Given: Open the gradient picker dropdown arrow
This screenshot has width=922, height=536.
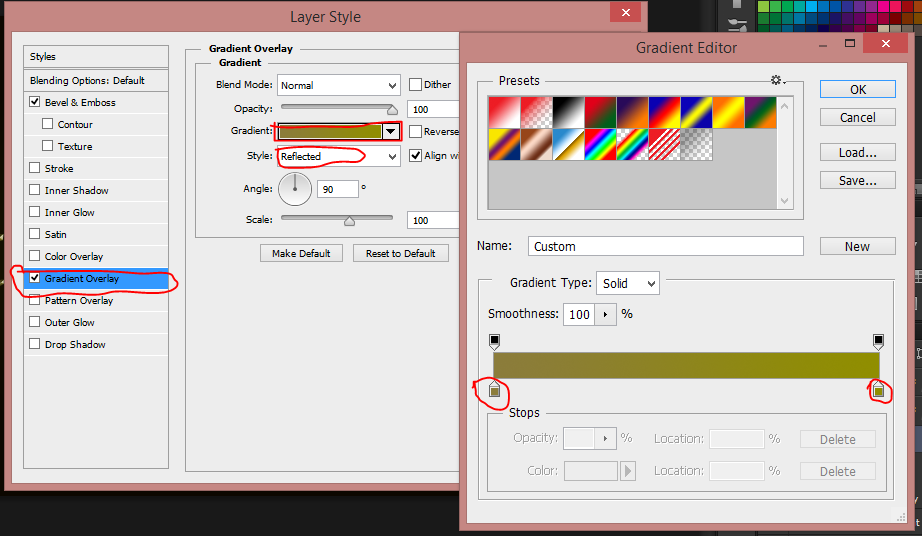Looking at the screenshot, I should [x=391, y=132].
